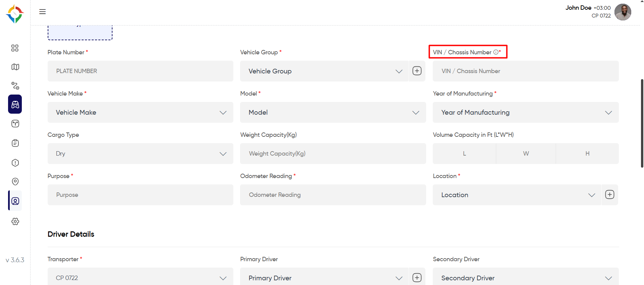The image size is (644, 285).
Task: Click the VIN info tooltip icon
Action: (496, 52)
